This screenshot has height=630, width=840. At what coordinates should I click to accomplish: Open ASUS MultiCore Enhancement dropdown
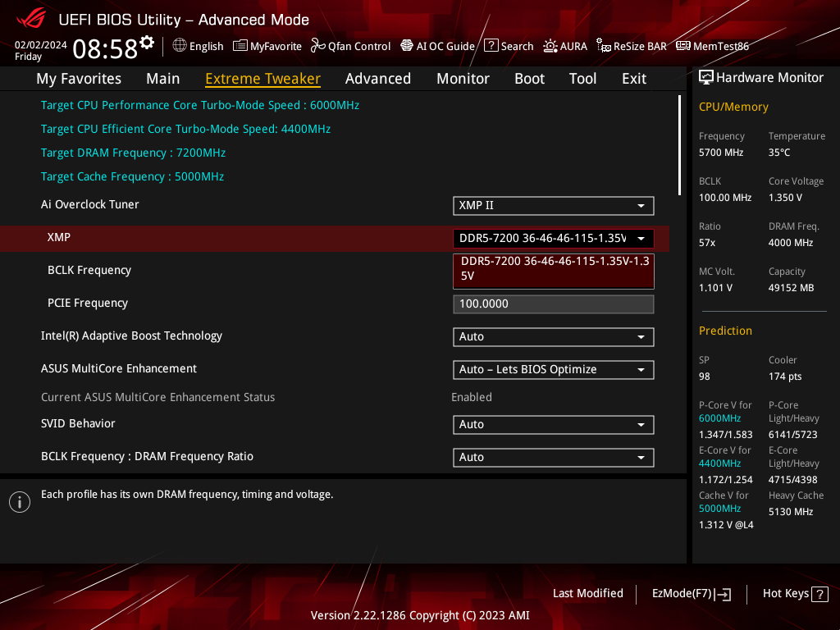pyautogui.click(x=554, y=370)
